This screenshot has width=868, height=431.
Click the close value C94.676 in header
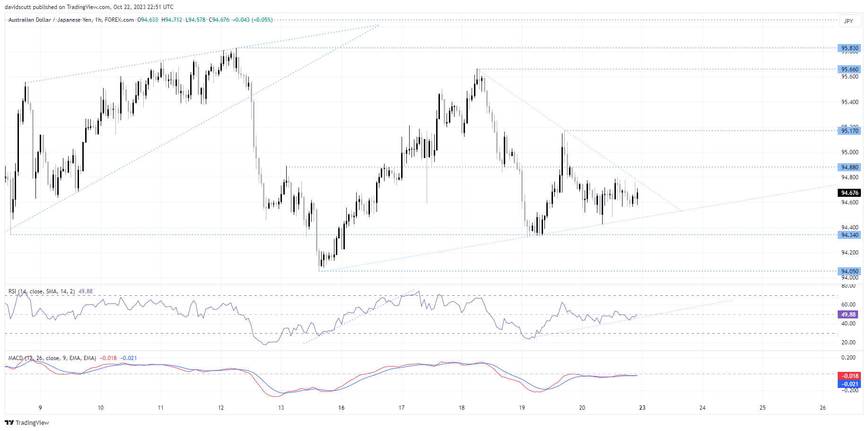tap(219, 20)
